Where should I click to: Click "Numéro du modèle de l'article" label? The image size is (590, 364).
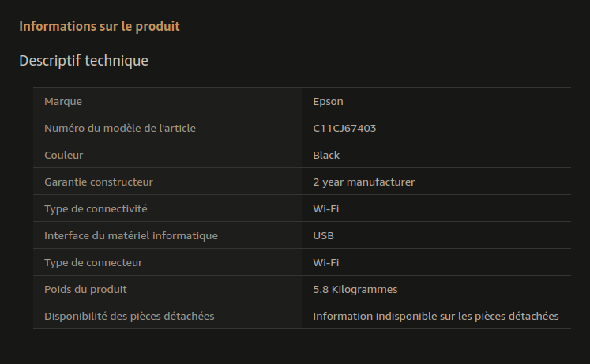coord(119,128)
